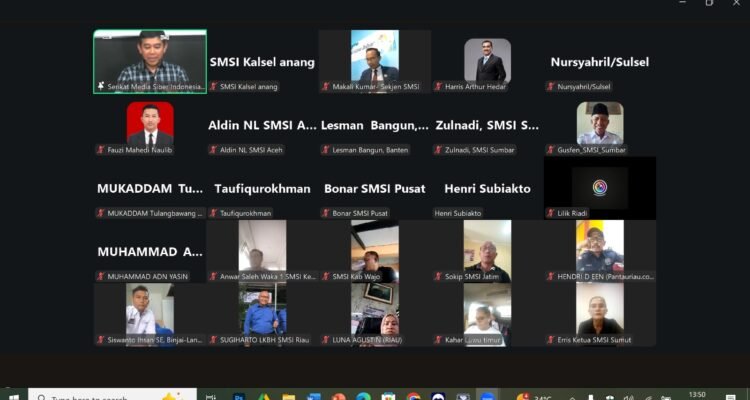
Task: Select Gusfen_SMSI_Sumbar participant photo
Action: (599, 122)
